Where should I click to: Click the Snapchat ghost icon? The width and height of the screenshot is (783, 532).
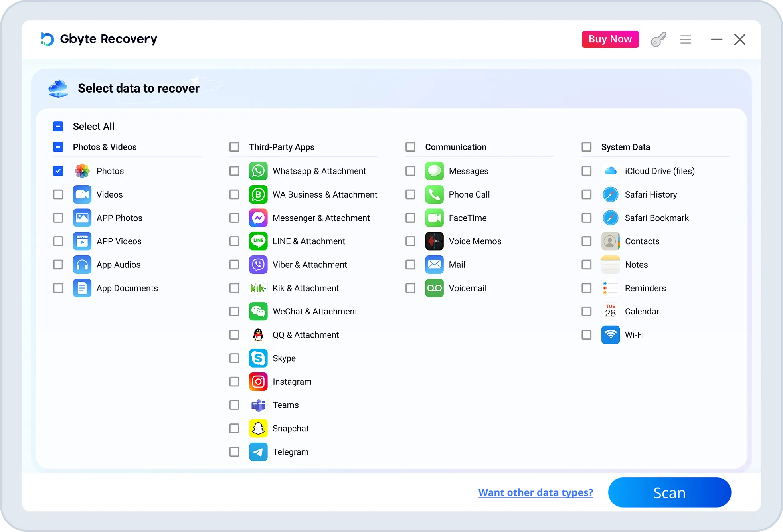point(258,429)
